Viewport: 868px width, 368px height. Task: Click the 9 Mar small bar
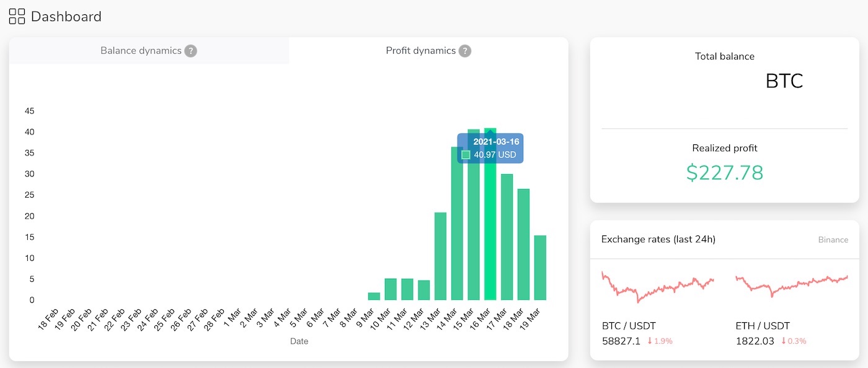tap(374, 296)
